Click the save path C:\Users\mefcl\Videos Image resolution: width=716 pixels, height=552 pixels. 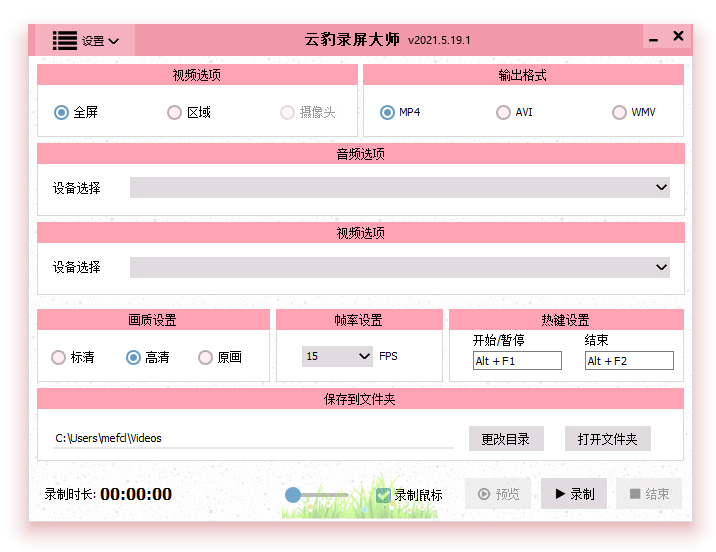(x=108, y=438)
